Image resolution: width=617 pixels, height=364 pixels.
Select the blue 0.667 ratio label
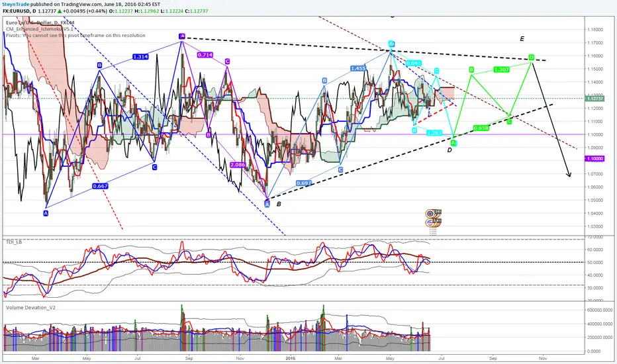coord(100,186)
